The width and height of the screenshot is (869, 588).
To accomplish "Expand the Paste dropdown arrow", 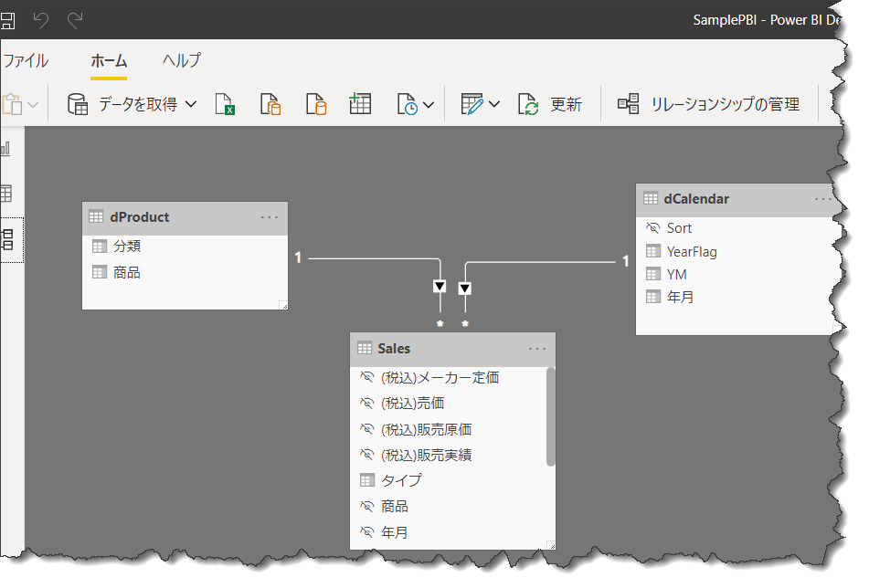I will 33,104.
